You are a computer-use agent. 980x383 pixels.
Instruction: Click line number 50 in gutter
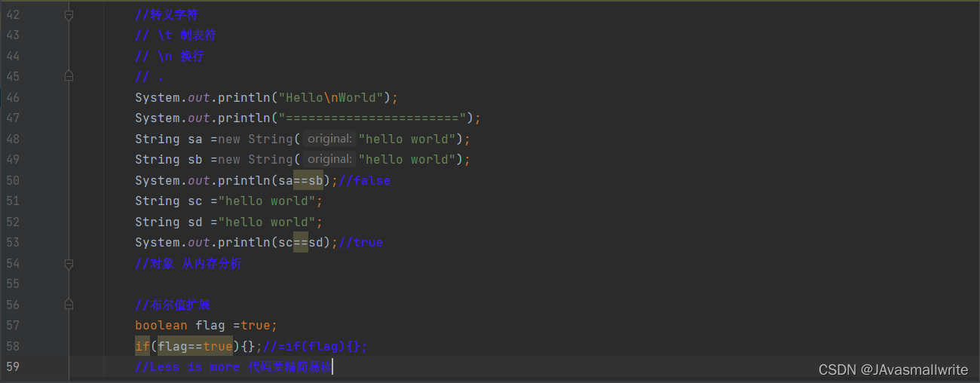pyautogui.click(x=13, y=180)
